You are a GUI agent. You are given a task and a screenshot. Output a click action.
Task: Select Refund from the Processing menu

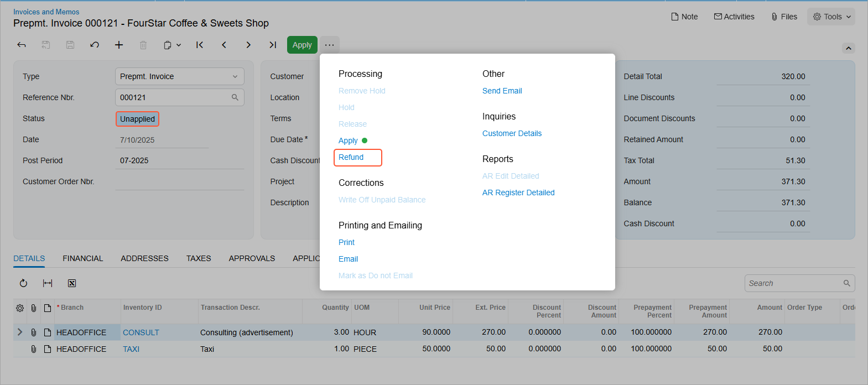[x=351, y=157]
